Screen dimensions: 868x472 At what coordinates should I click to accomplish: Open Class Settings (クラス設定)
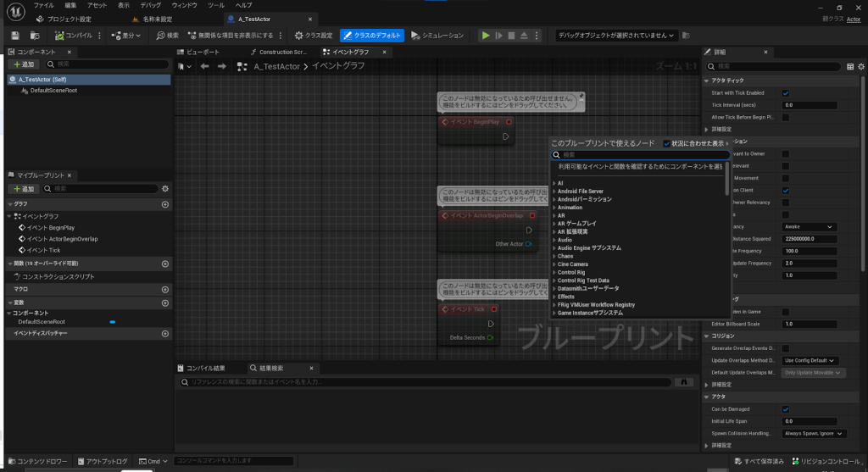[313, 35]
